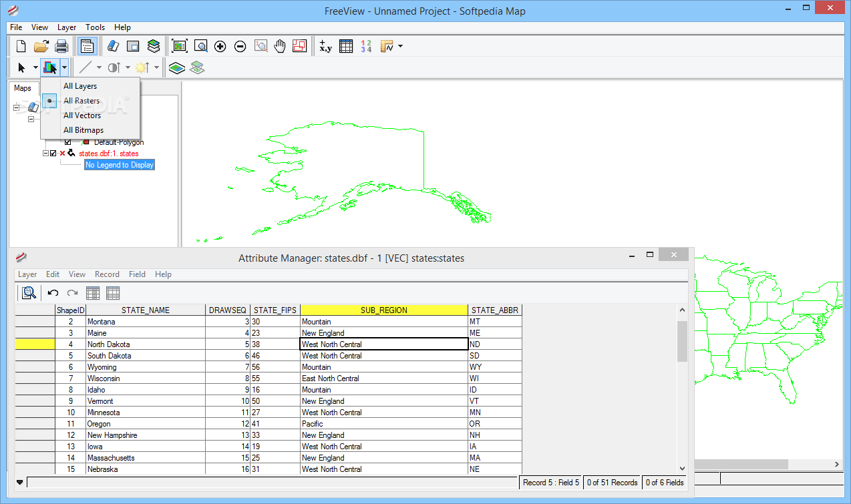
Task: Open a file with the folder icon
Action: pyautogui.click(x=41, y=46)
